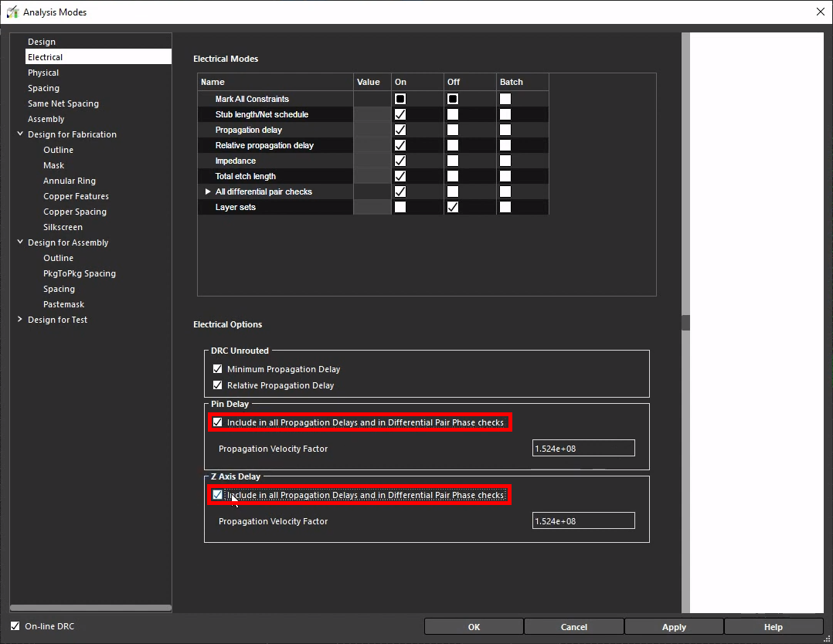Turn on Layer sets check

pos(400,207)
